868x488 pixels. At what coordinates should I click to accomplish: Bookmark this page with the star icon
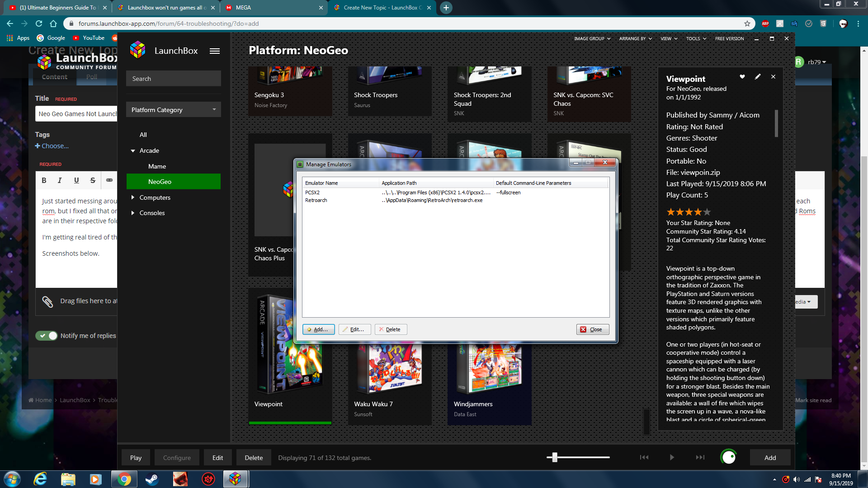[x=747, y=23]
